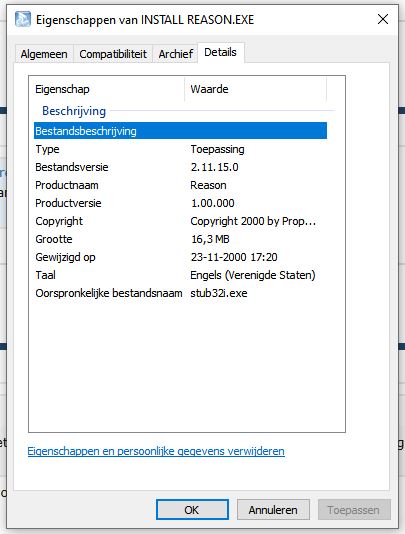Click the date 23-11-2000 17:20
Screen dimensions: 405x534
[x=234, y=257]
